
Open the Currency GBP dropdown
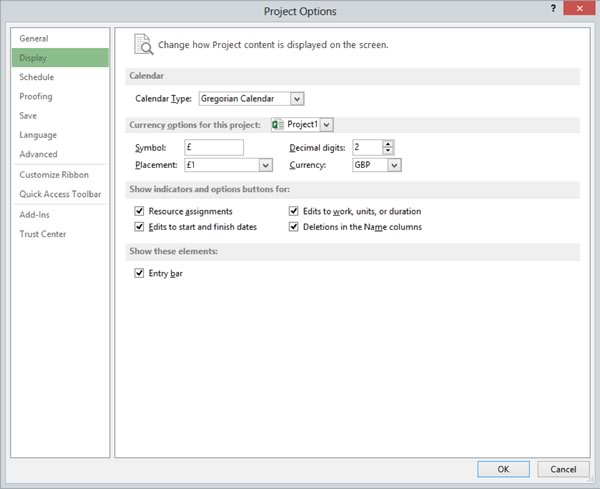[x=394, y=165]
